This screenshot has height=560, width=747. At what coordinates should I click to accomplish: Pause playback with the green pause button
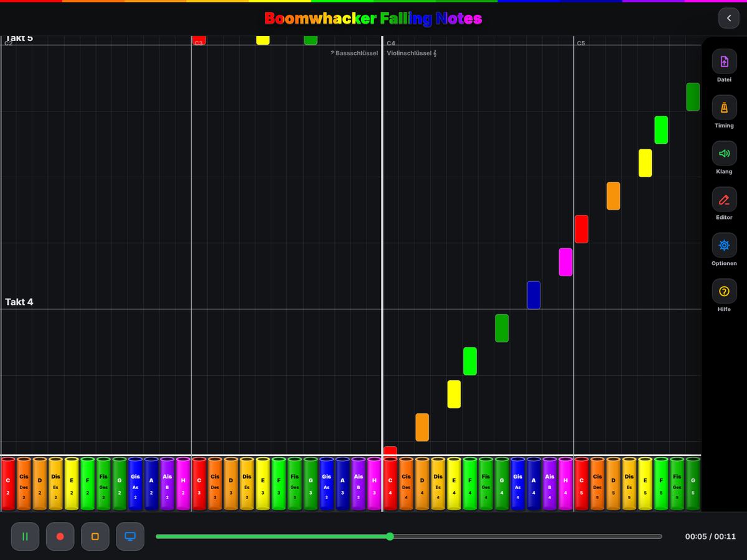tap(25, 536)
